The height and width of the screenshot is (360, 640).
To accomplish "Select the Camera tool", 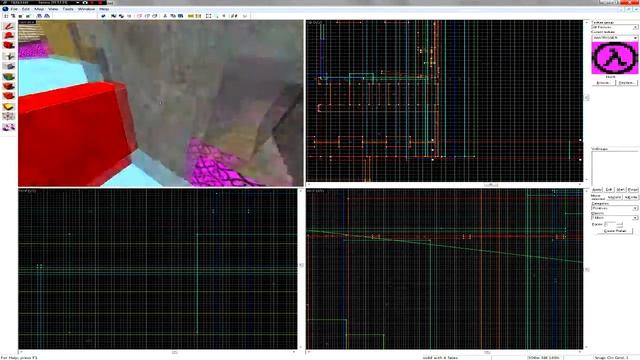I will pos(9,45).
